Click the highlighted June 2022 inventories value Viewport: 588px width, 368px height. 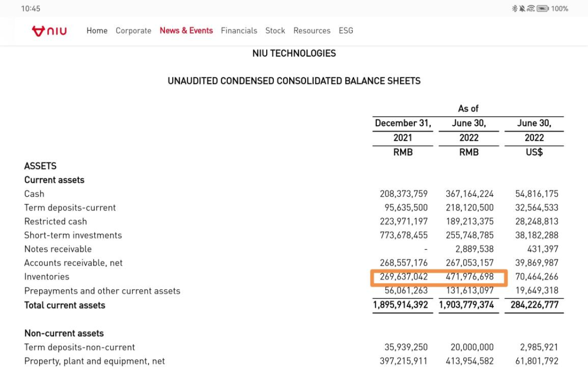[469, 277]
